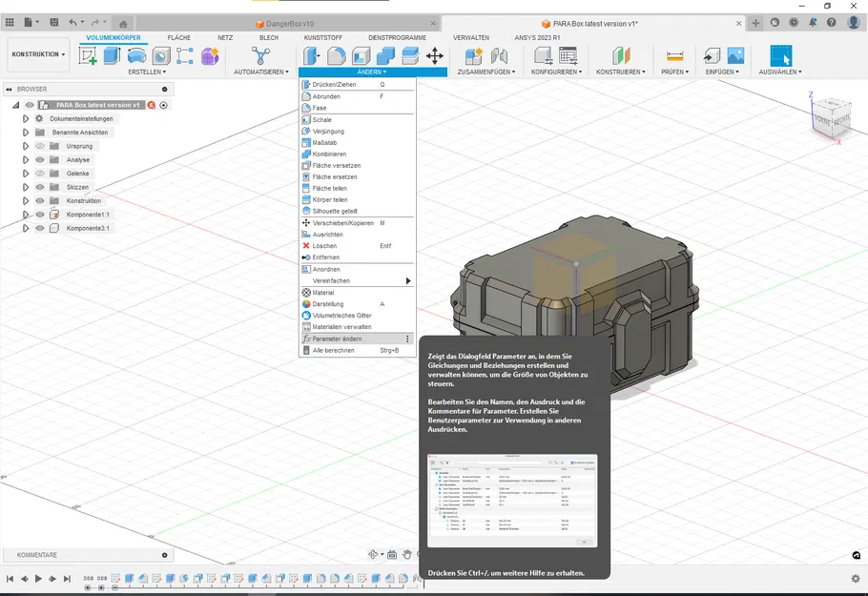Click the Automatisieren fork-shaped icon
The width and height of the screenshot is (868, 596).
point(260,56)
